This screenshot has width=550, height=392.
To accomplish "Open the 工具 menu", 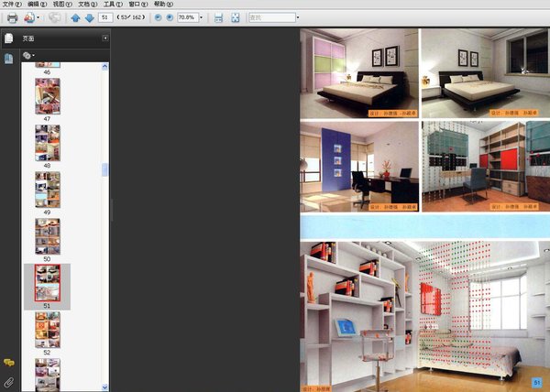I will (113, 5).
